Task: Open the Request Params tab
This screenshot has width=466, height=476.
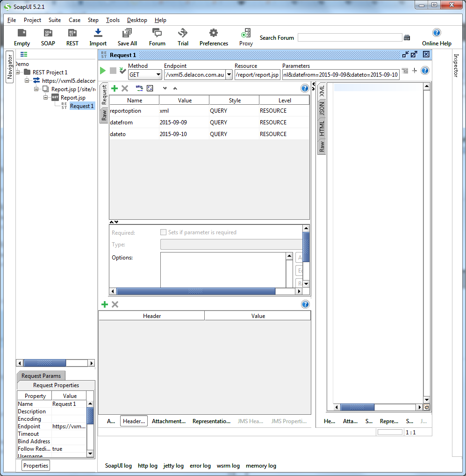Action: tap(41, 376)
